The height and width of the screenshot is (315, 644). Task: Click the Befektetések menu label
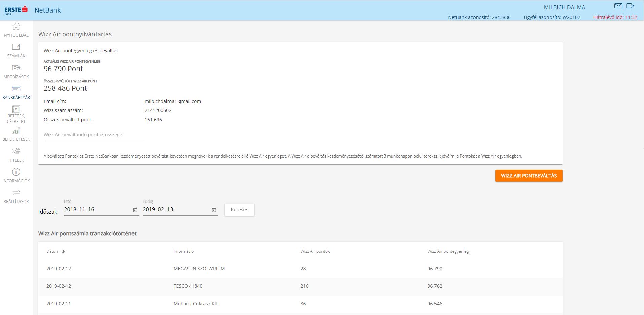click(x=16, y=139)
